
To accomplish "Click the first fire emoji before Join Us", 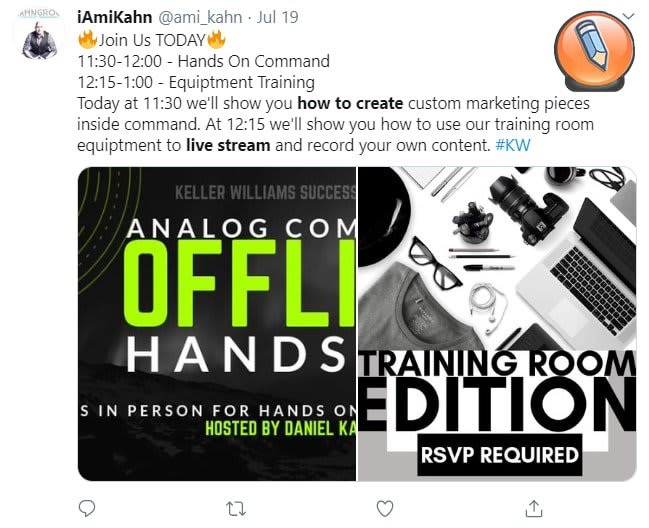I will 87,40.
